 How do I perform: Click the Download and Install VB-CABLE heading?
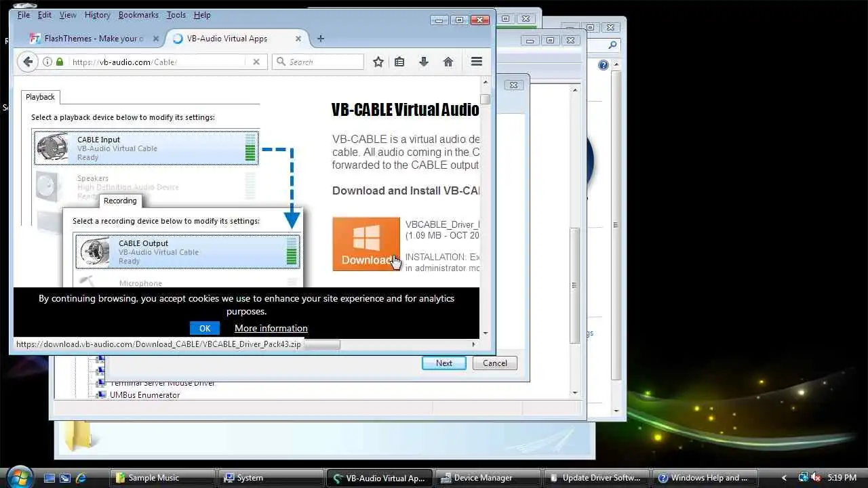(x=406, y=190)
